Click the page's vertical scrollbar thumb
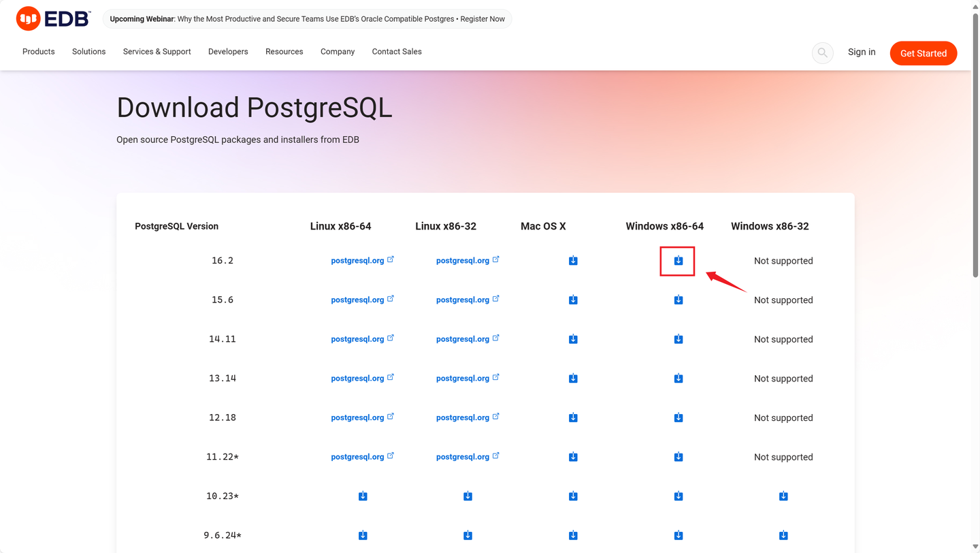 coord(976,144)
